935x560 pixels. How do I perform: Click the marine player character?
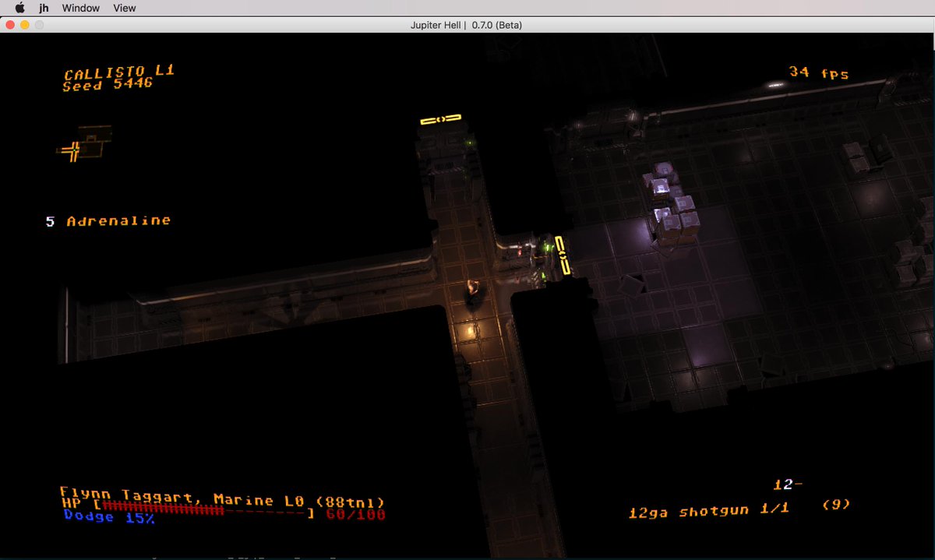(x=472, y=292)
